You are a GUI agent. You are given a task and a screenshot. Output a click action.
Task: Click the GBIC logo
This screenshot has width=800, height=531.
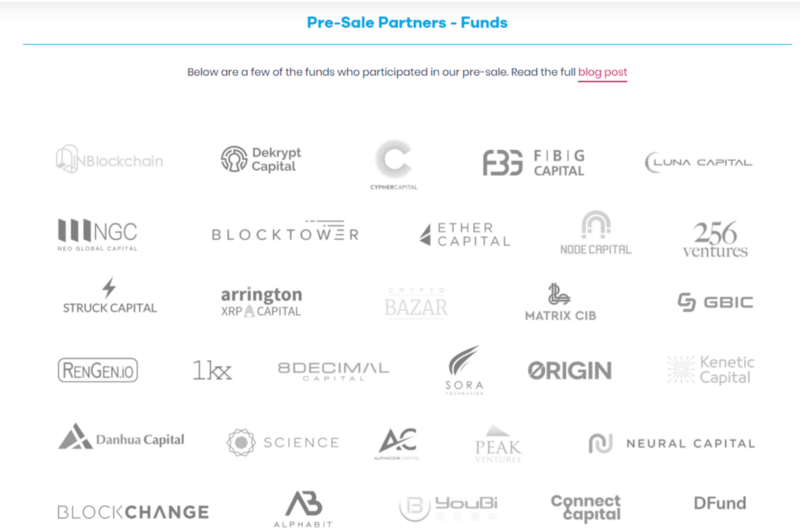click(x=715, y=302)
